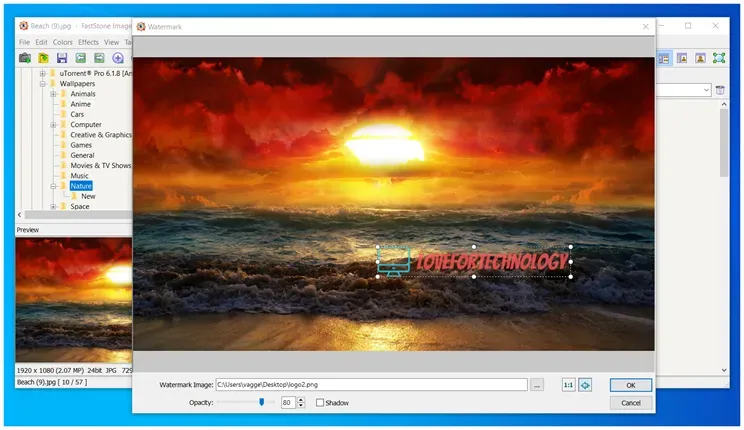
Task: Click the browse '...' button for watermark image
Action: coord(537,385)
